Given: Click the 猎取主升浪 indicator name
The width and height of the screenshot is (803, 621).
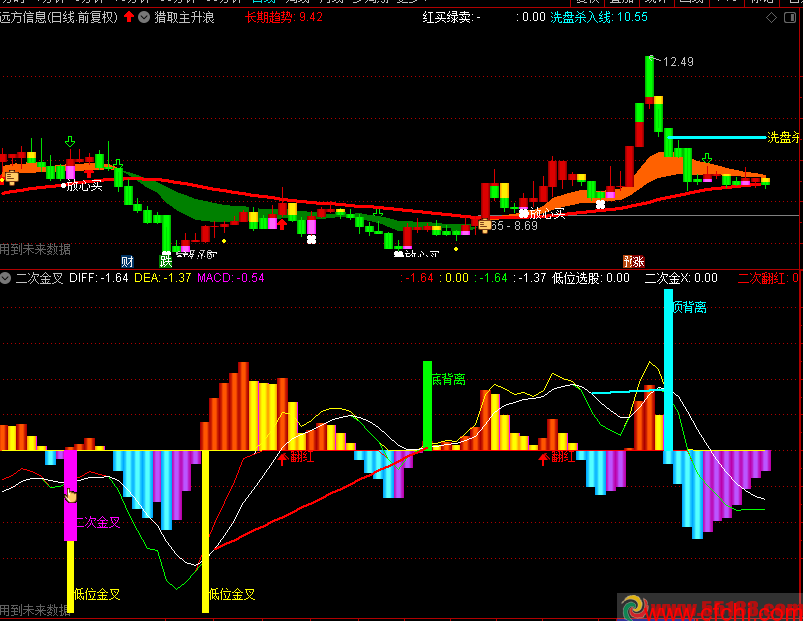Looking at the screenshot, I should tap(184, 17).
